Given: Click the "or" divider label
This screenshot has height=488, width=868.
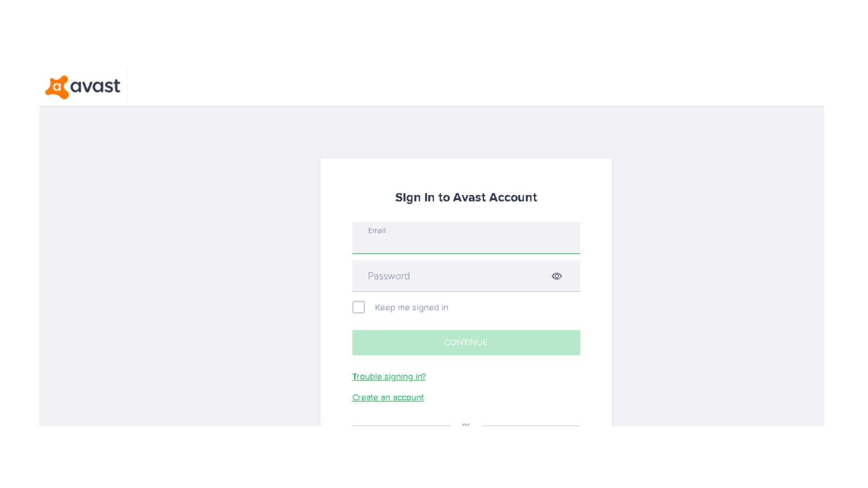Looking at the screenshot, I should click(466, 425).
